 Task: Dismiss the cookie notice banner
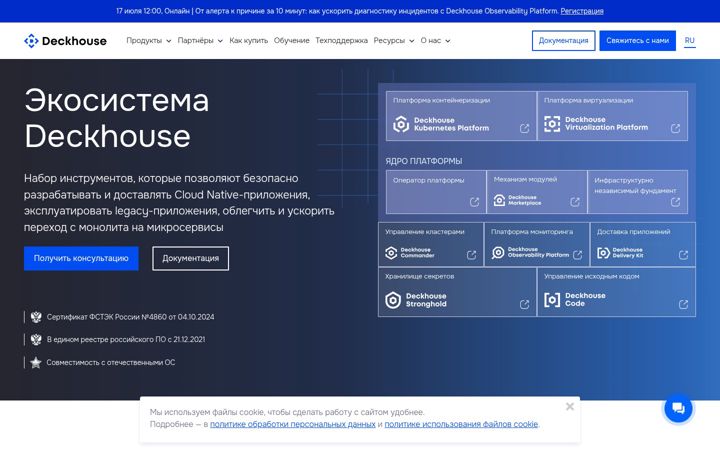coord(570,406)
